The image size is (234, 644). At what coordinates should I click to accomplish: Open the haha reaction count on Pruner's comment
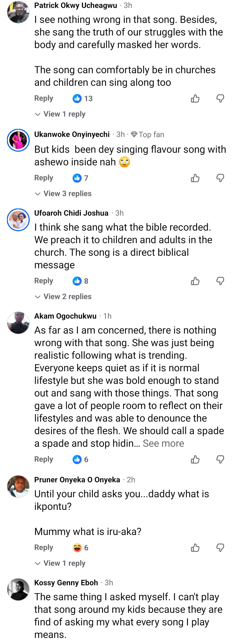81,548
